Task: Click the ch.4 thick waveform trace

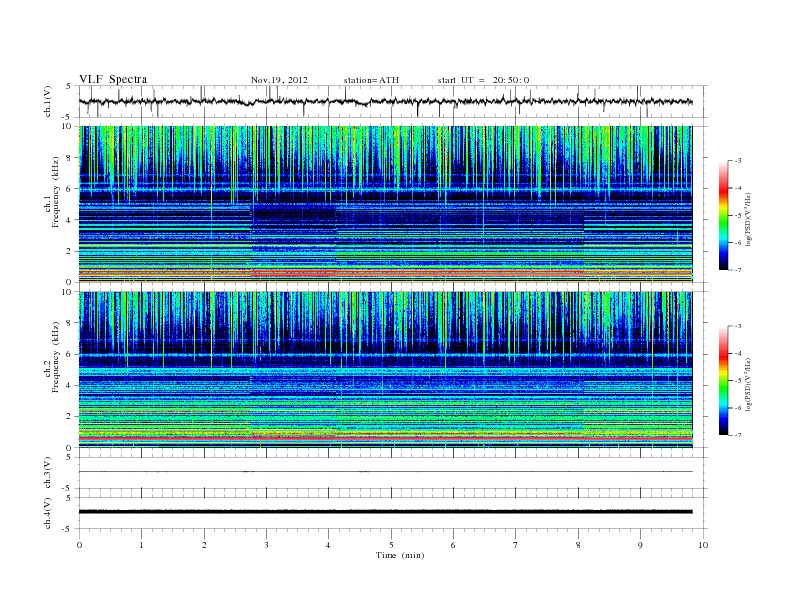Action: pos(385,512)
